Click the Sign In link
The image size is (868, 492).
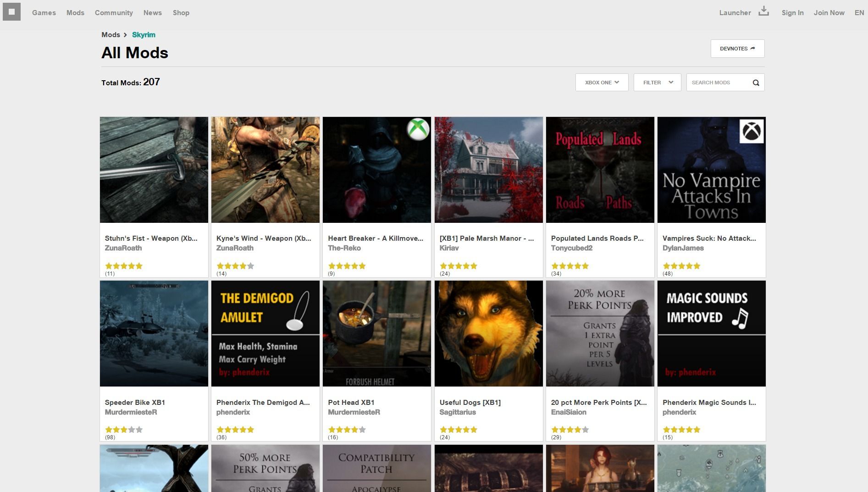coord(792,13)
